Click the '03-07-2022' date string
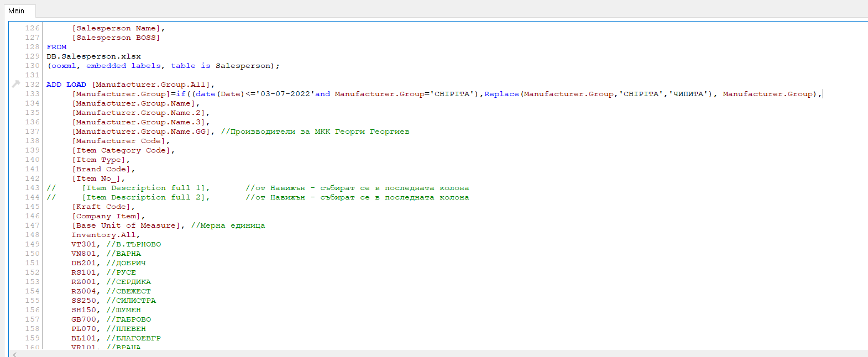The width and height of the screenshot is (868, 357). 285,94
